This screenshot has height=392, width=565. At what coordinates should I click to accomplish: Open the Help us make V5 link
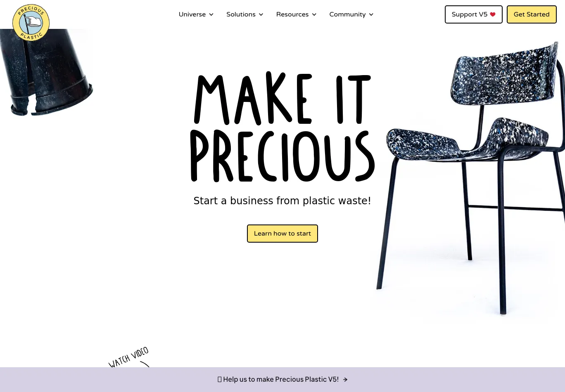click(282, 380)
